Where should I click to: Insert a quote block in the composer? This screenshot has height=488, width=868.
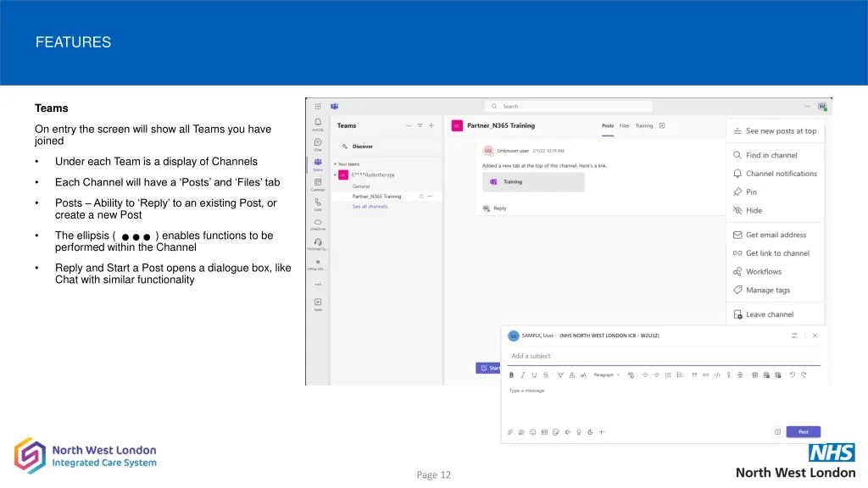point(694,375)
